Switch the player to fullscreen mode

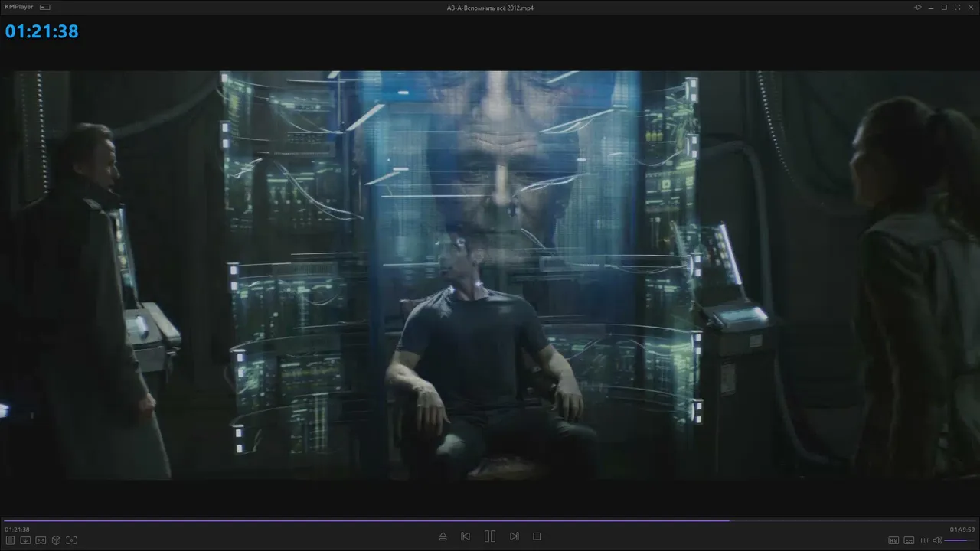956,7
